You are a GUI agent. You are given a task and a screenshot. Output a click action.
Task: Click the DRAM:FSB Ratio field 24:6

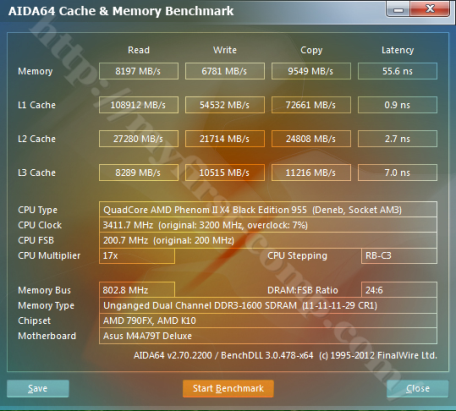click(x=399, y=290)
